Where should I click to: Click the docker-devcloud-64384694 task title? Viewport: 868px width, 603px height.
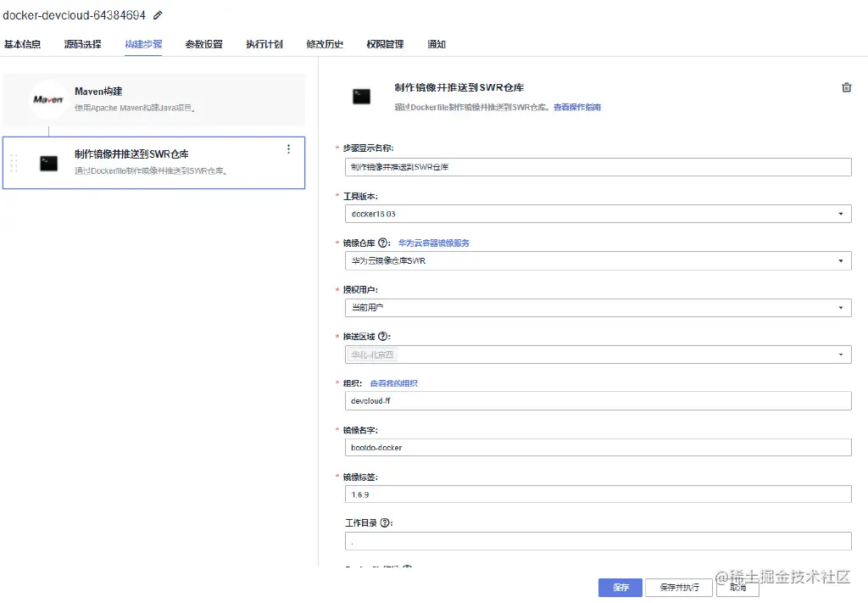75,15
